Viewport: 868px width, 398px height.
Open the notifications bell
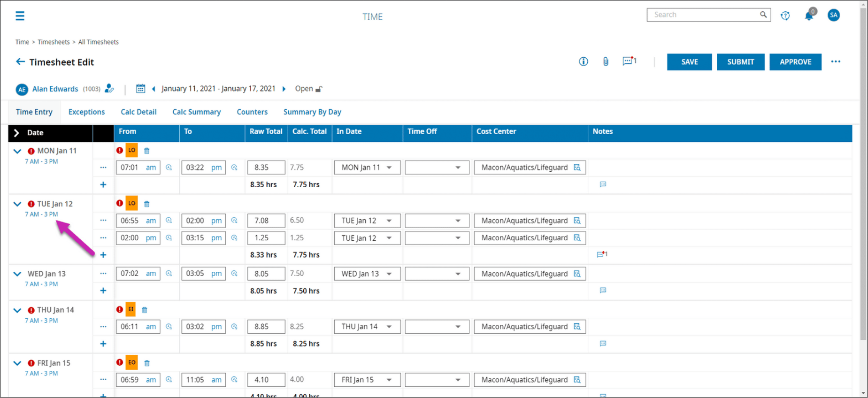coord(809,16)
